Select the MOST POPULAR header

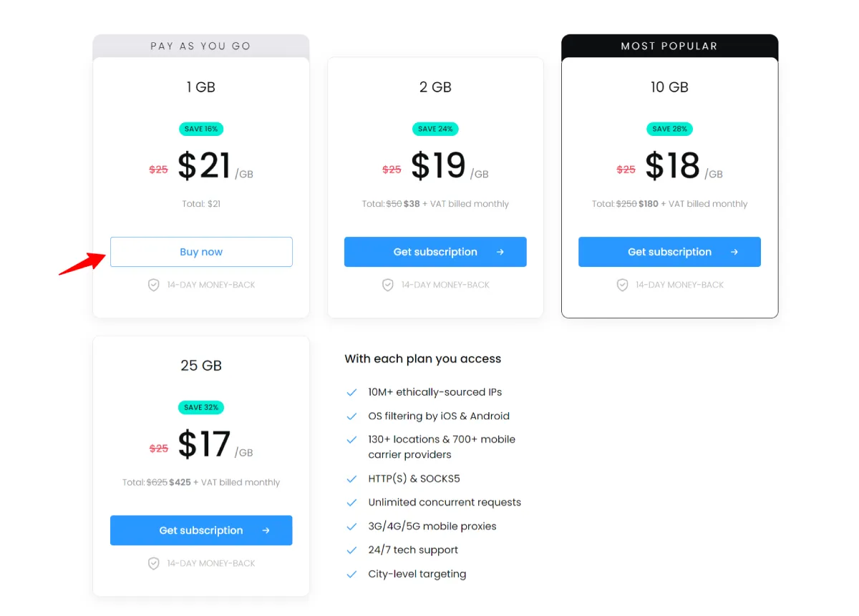click(x=669, y=46)
